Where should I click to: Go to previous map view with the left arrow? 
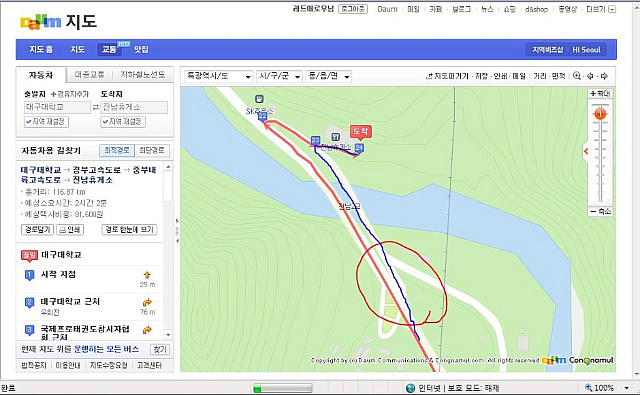[x=590, y=76]
